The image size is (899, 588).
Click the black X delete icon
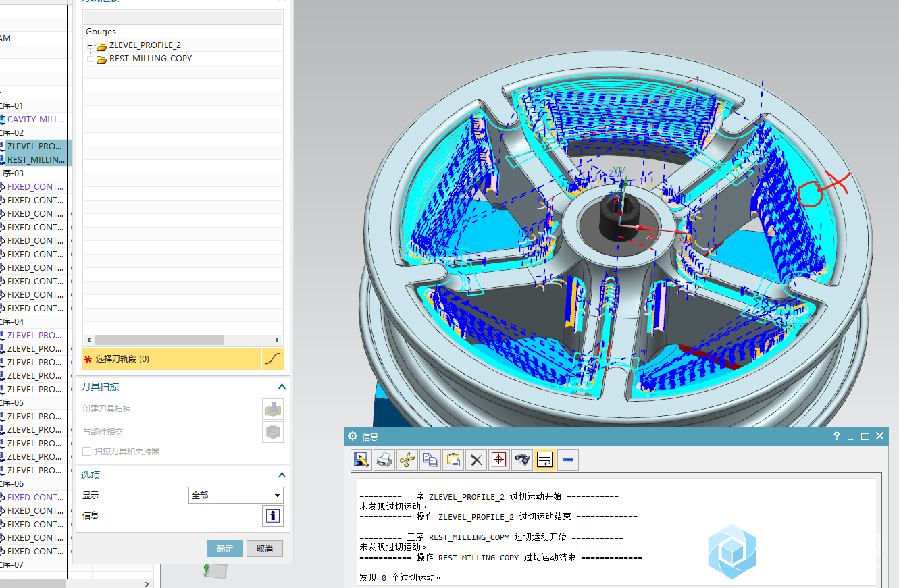pos(476,460)
